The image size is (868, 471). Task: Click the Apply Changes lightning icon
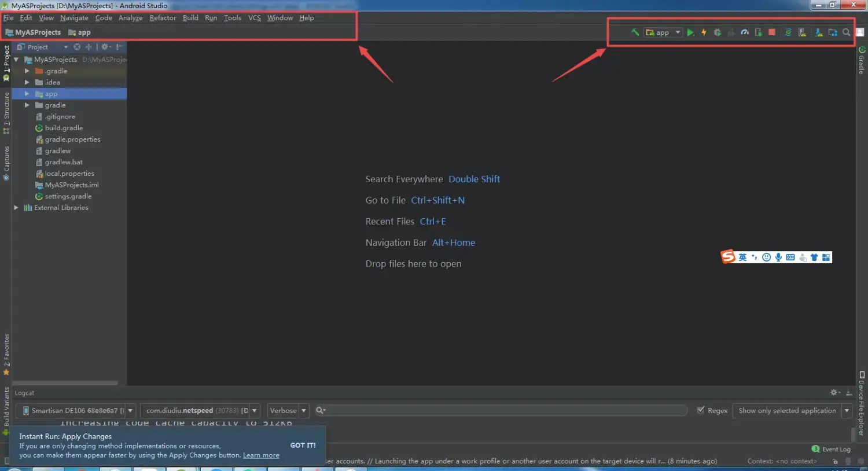[x=704, y=32]
